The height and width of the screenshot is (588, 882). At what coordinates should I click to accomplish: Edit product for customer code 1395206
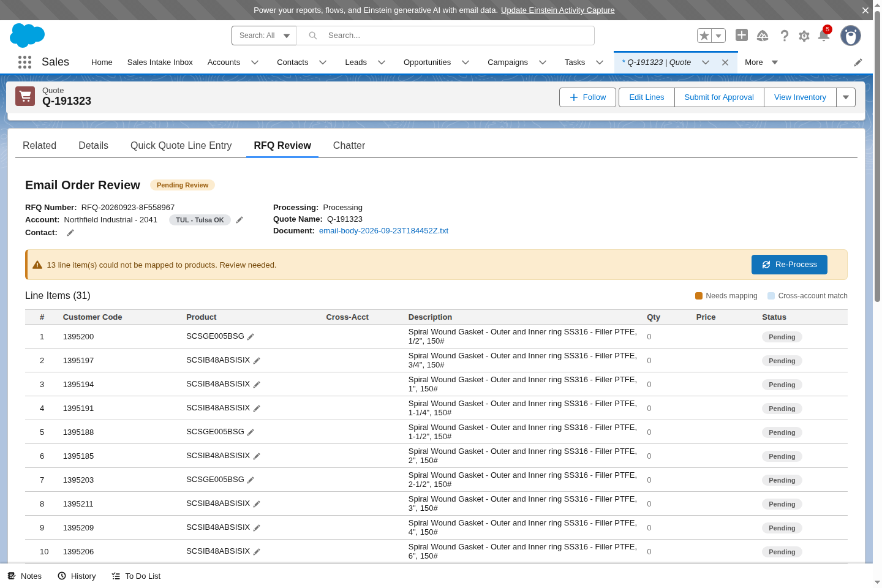[x=257, y=552]
